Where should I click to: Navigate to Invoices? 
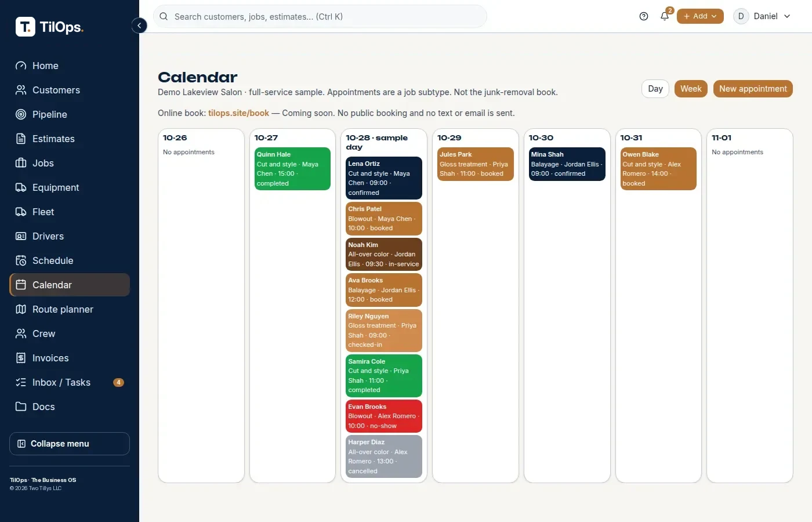[70, 358]
